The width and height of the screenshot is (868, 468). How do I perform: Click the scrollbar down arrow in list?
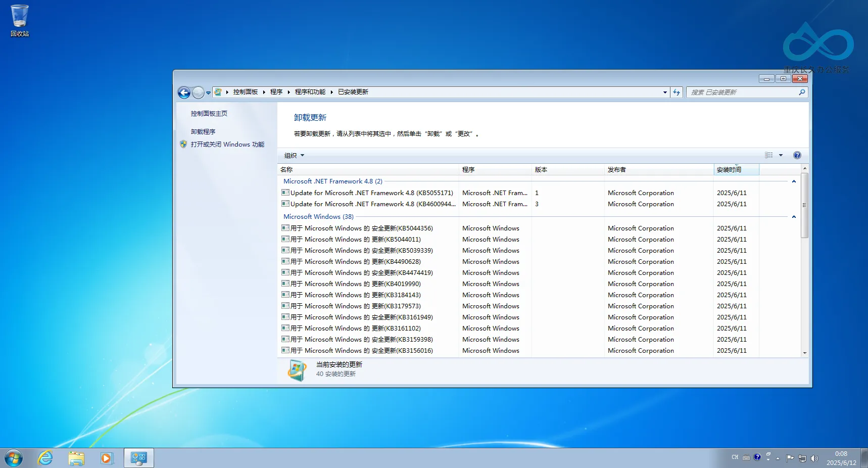point(804,353)
